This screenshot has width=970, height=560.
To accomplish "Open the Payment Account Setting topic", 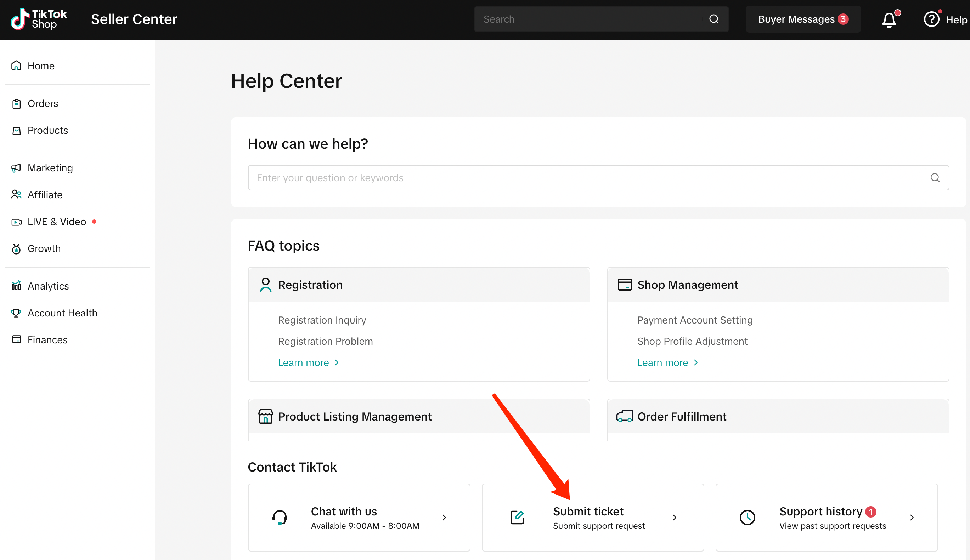I will pos(694,320).
